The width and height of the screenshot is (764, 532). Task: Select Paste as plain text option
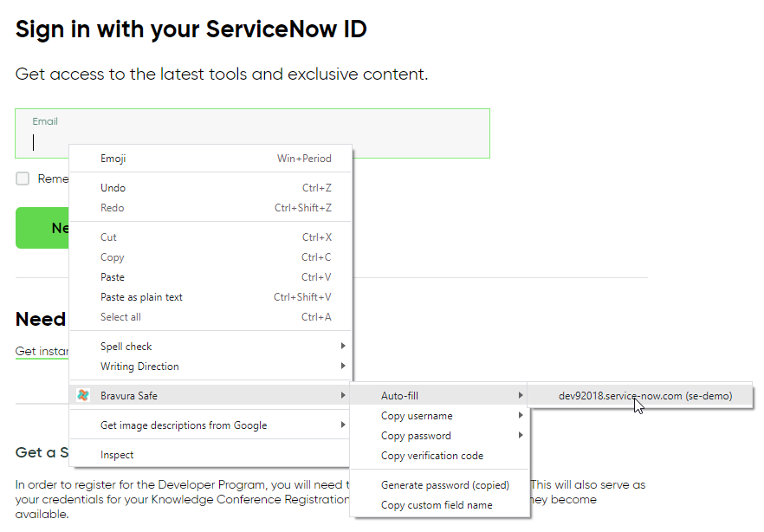pyautogui.click(x=141, y=297)
